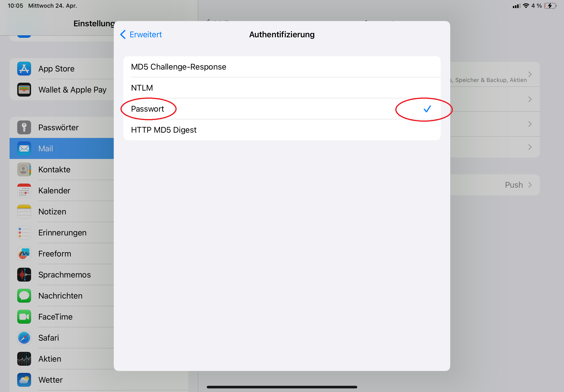Open the FaceTime camera icon
The width and height of the screenshot is (564, 392).
(24, 317)
